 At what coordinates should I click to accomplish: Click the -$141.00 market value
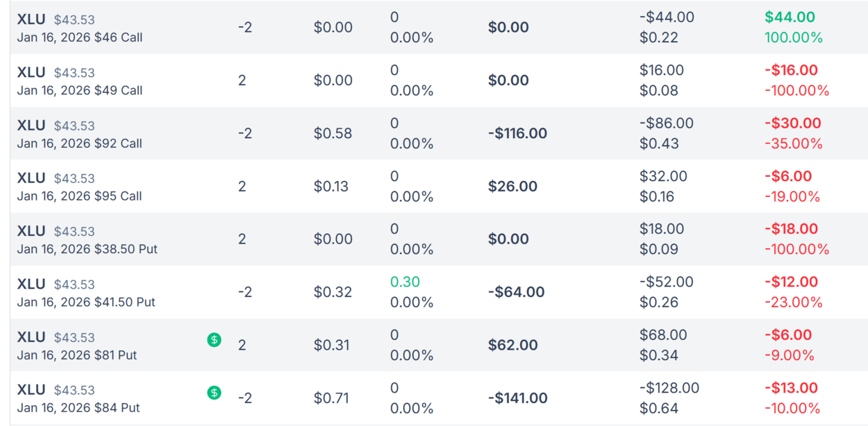[x=517, y=398]
